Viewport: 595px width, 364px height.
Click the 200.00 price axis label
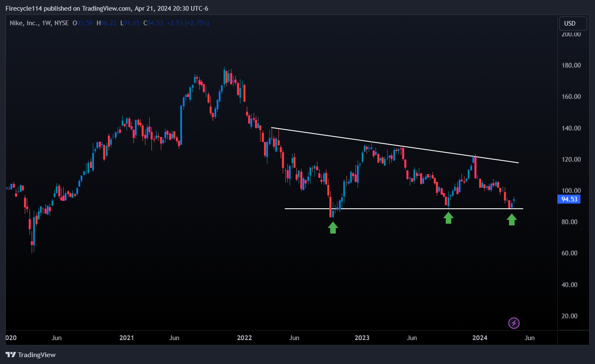pos(571,34)
